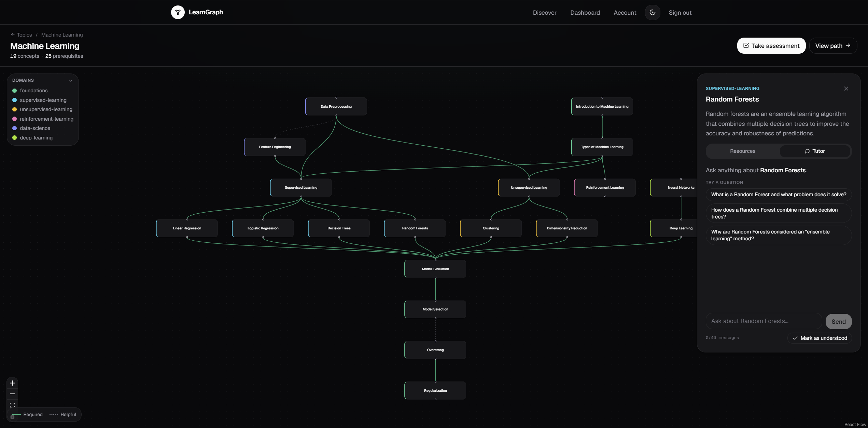Switch to the Resources tab

click(743, 151)
